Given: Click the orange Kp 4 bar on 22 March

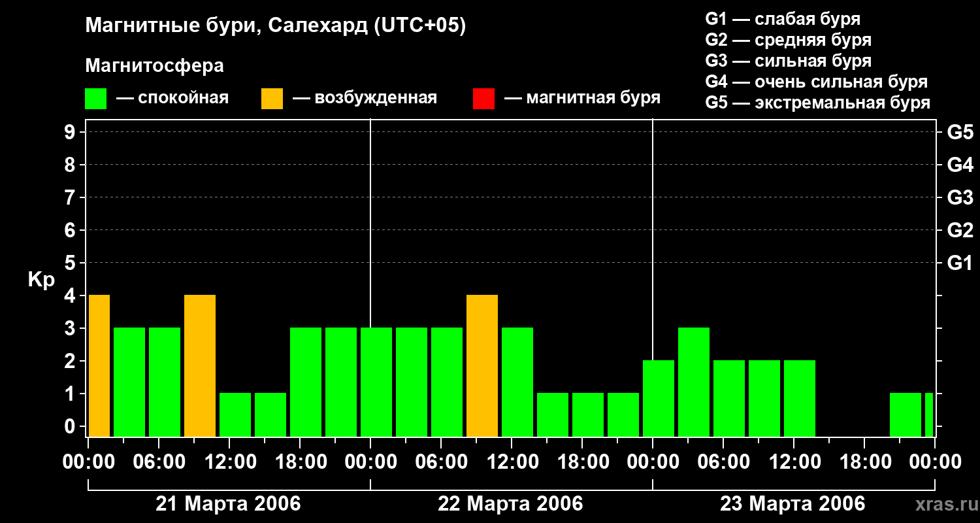Looking at the screenshot, I should 482,366.
